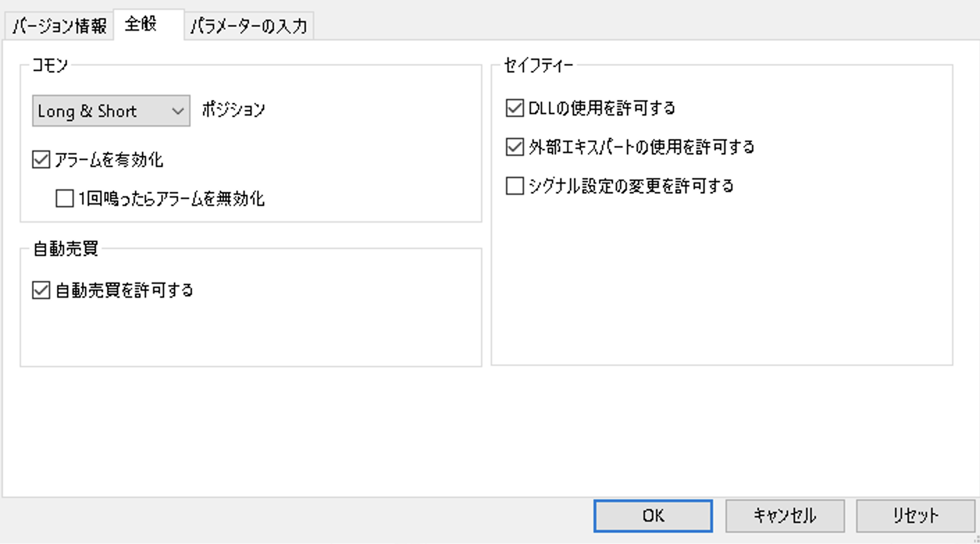Click the Long & Short text in combo box
This screenshot has width=980, height=544.
88,111
